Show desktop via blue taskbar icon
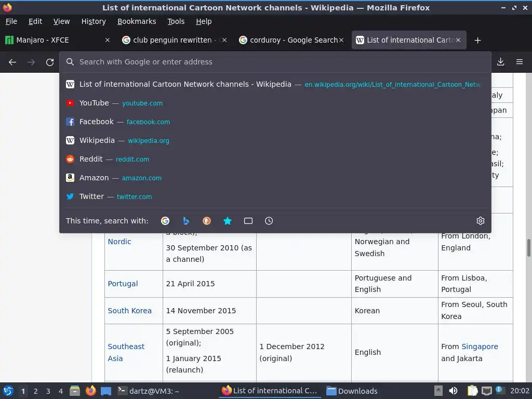532x399 pixels. (106, 391)
